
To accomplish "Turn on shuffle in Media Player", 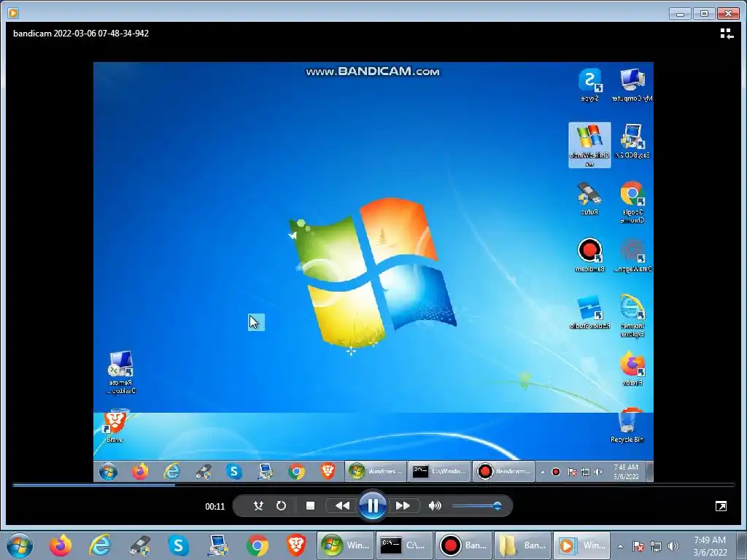I will 258,506.
